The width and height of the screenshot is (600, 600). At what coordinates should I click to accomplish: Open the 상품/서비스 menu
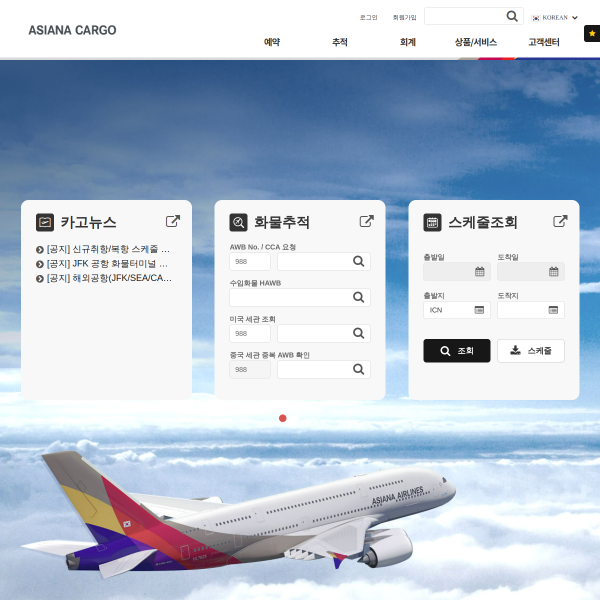coord(476,42)
